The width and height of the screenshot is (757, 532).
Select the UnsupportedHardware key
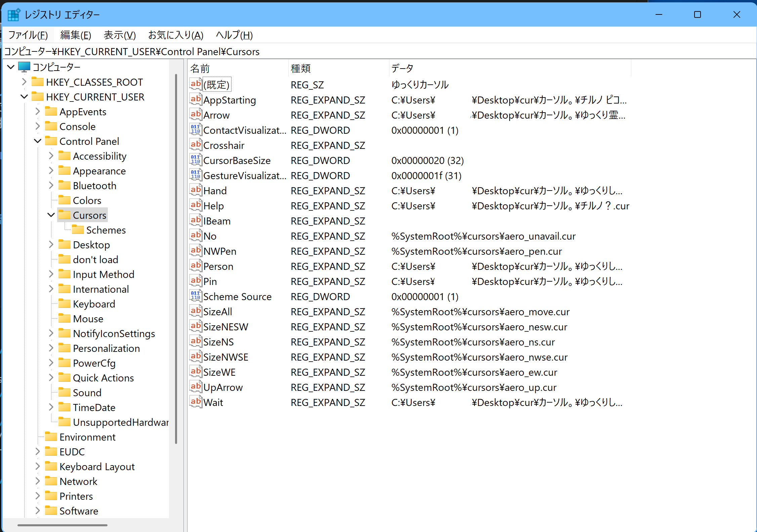click(x=120, y=422)
